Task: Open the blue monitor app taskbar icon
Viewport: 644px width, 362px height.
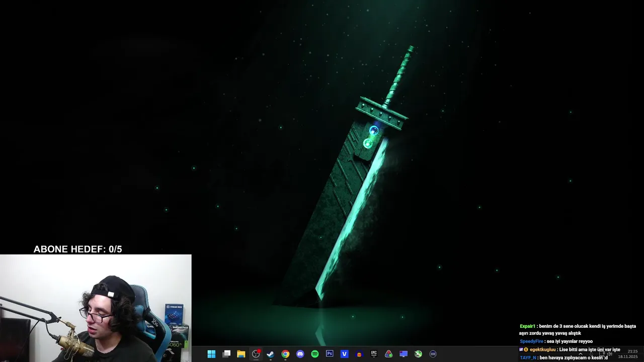Action: (x=404, y=354)
